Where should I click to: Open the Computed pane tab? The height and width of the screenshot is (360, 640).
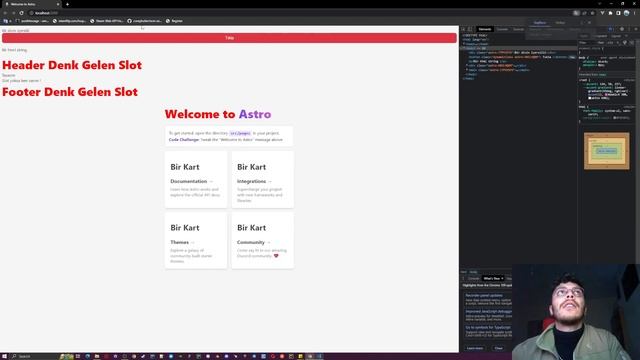(600, 36)
